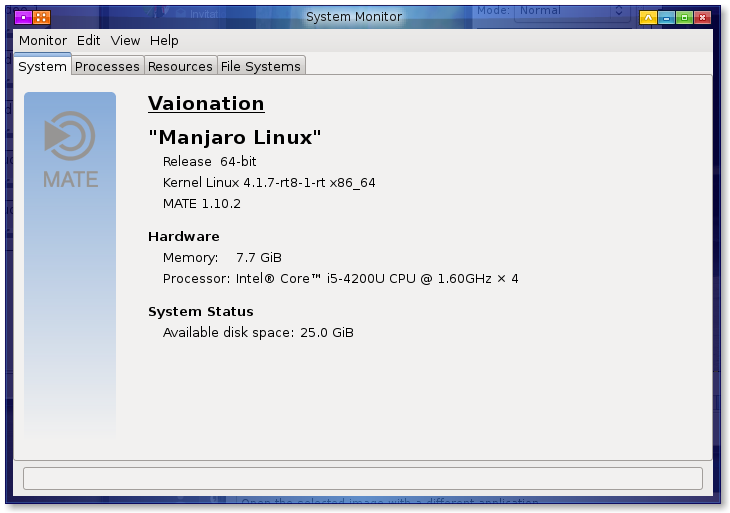The width and height of the screenshot is (730, 513).
Task: Click the MATE logo image
Action: (x=70, y=150)
